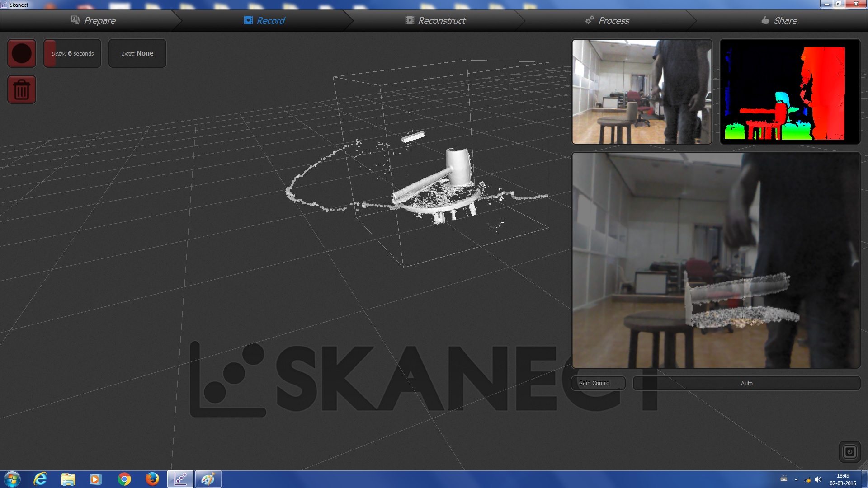
Task: Set the gain control slider to Auto
Action: pyautogui.click(x=746, y=383)
